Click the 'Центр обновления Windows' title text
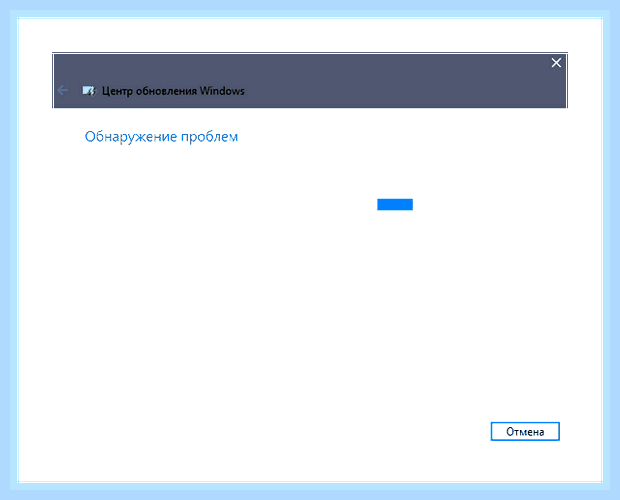The height and width of the screenshot is (500, 620). click(x=173, y=91)
